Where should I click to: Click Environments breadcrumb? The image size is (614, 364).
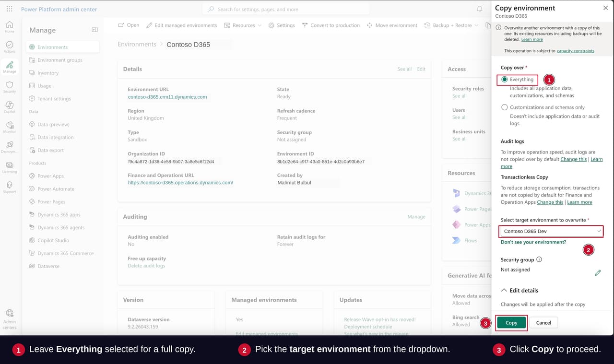pos(137,44)
